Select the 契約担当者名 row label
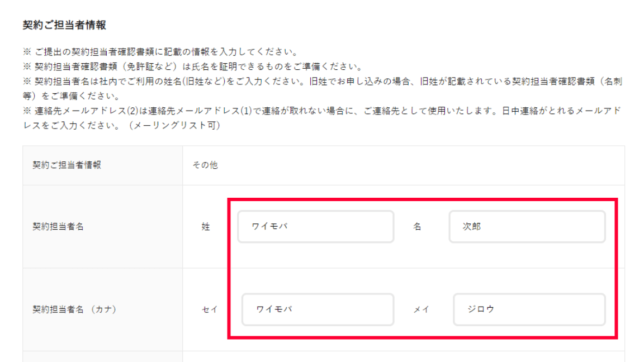This screenshot has height=362, width=644. (x=59, y=227)
